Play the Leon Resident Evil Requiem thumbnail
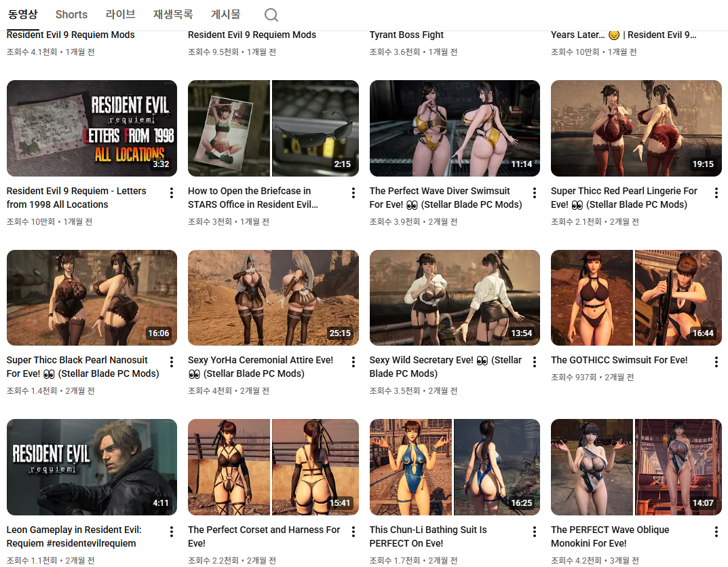The height and width of the screenshot is (567, 728). click(x=92, y=467)
